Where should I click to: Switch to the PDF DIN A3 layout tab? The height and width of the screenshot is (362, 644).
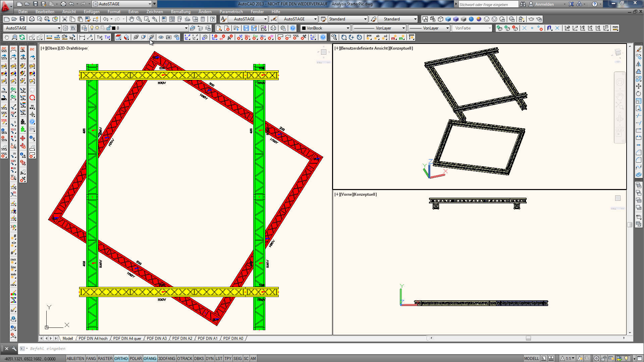click(157, 338)
